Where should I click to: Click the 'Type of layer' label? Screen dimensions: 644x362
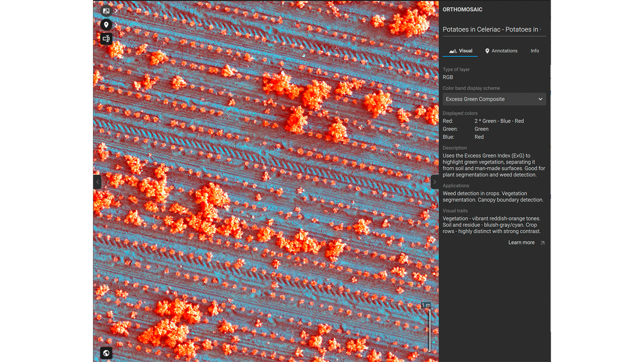[x=456, y=70]
